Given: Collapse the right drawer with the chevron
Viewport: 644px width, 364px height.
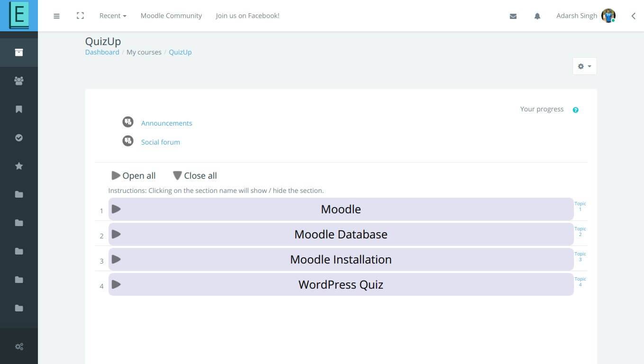Looking at the screenshot, I should coord(634,16).
